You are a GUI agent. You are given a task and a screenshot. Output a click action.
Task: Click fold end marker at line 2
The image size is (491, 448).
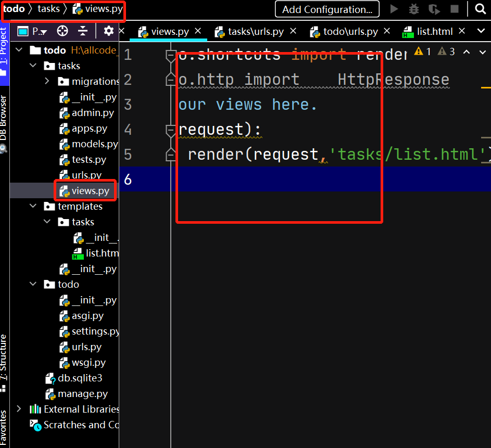pyautogui.click(x=170, y=80)
